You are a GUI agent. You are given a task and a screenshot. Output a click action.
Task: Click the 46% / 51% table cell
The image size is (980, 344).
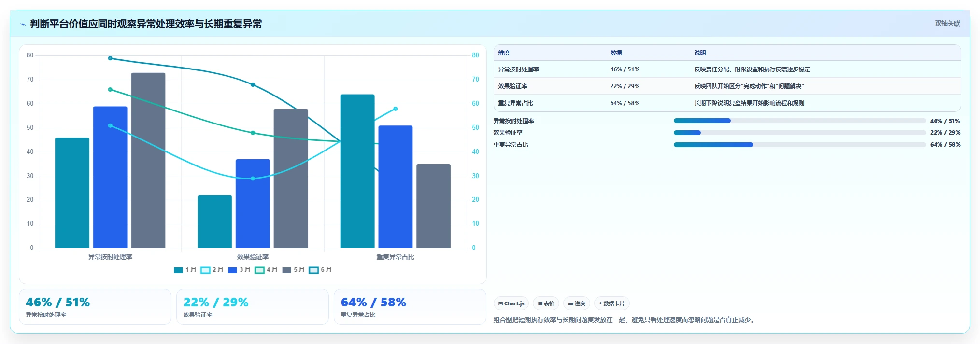pyautogui.click(x=625, y=69)
